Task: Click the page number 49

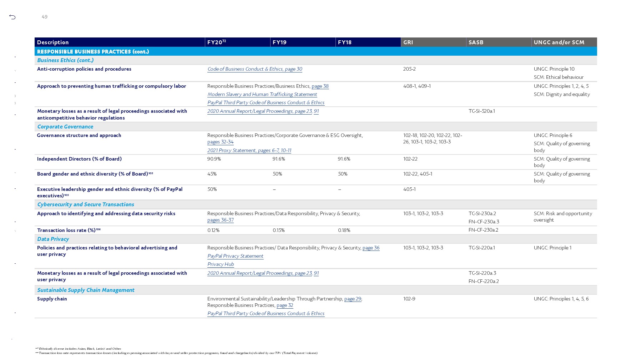Action: (45, 17)
